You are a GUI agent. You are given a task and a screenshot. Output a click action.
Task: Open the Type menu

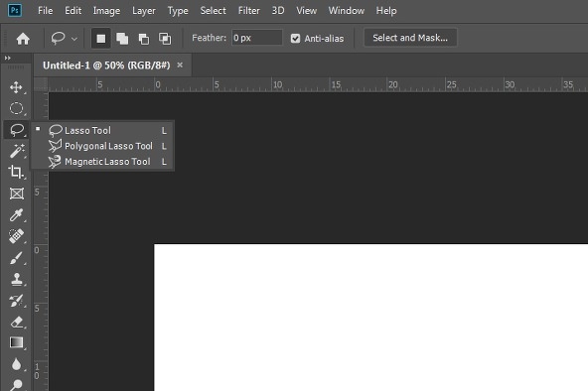coord(178,11)
